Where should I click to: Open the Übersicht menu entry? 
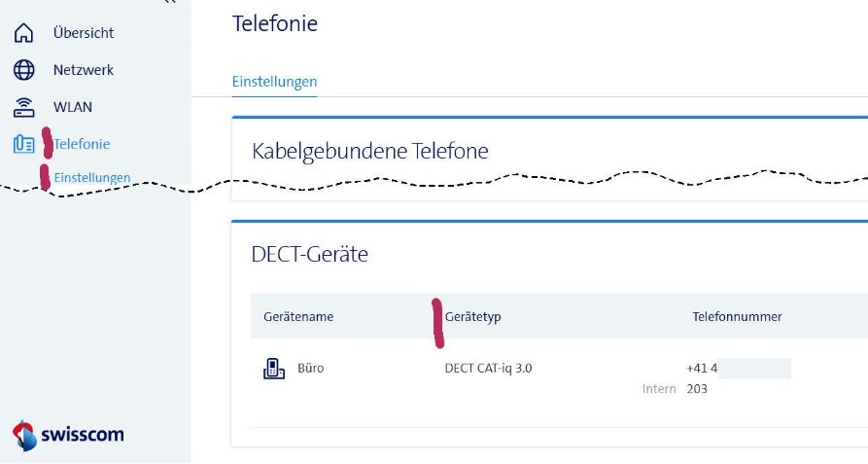(x=84, y=33)
